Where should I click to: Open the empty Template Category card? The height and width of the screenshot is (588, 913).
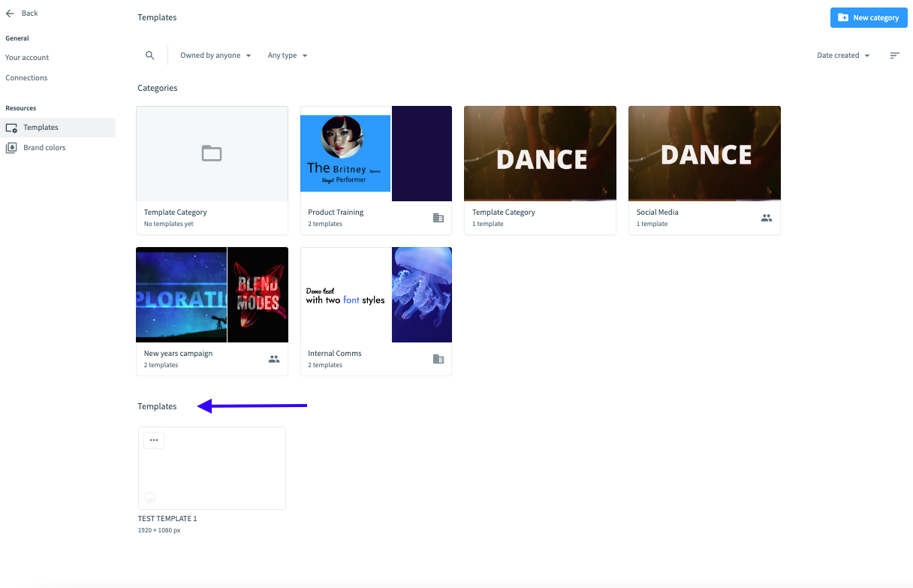click(x=212, y=170)
